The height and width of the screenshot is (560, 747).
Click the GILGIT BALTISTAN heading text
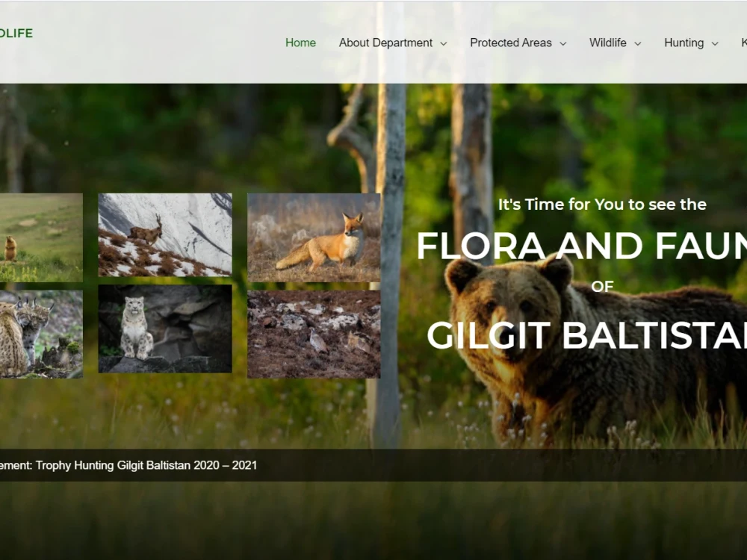(586, 336)
